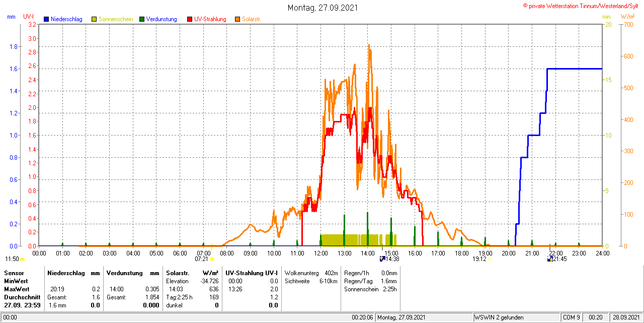Click the dunkel cell in the Solarstr. column
This screenshot has width=644, height=323.
coord(174,305)
